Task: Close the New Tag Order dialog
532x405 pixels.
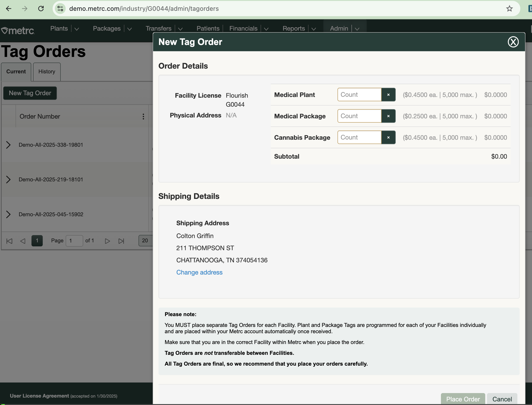Action: click(x=513, y=42)
